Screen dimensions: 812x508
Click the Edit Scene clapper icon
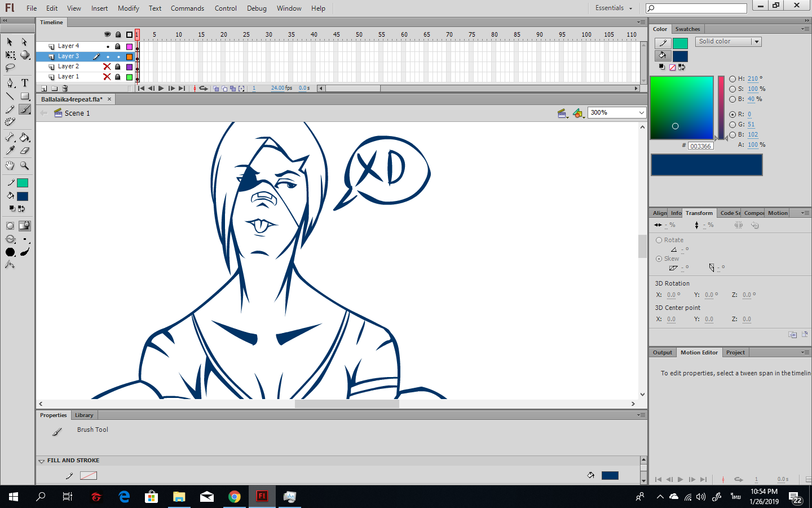[562, 113]
